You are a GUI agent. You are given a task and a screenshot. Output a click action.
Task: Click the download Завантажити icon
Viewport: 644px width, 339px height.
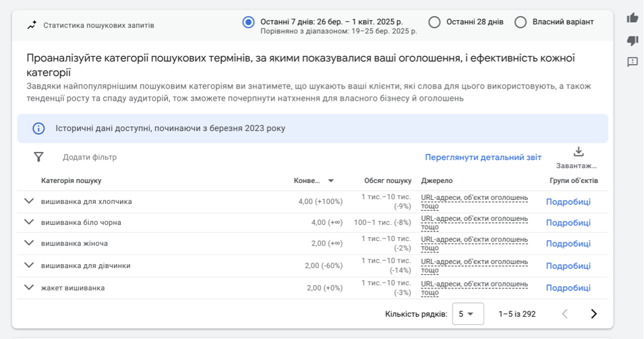(x=579, y=152)
